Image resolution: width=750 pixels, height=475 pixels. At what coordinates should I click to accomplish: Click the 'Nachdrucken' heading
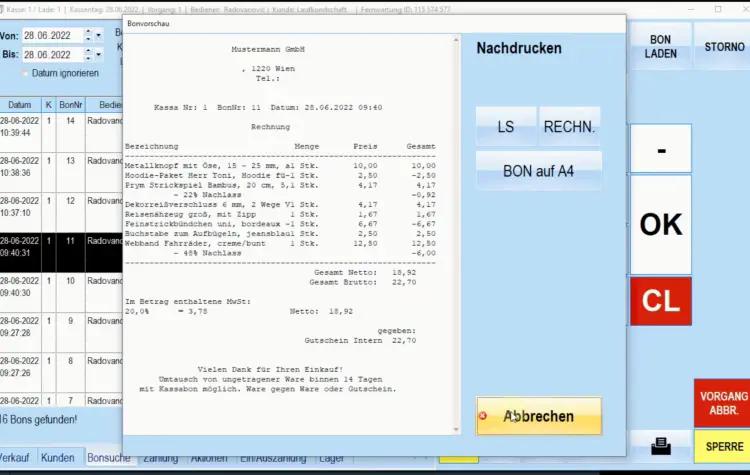[519, 48]
